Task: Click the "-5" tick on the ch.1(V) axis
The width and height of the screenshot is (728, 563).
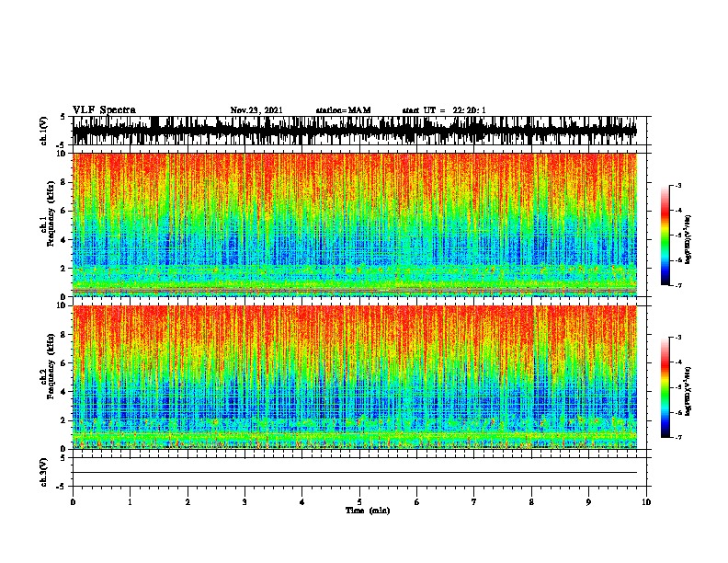Action: [62, 145]
